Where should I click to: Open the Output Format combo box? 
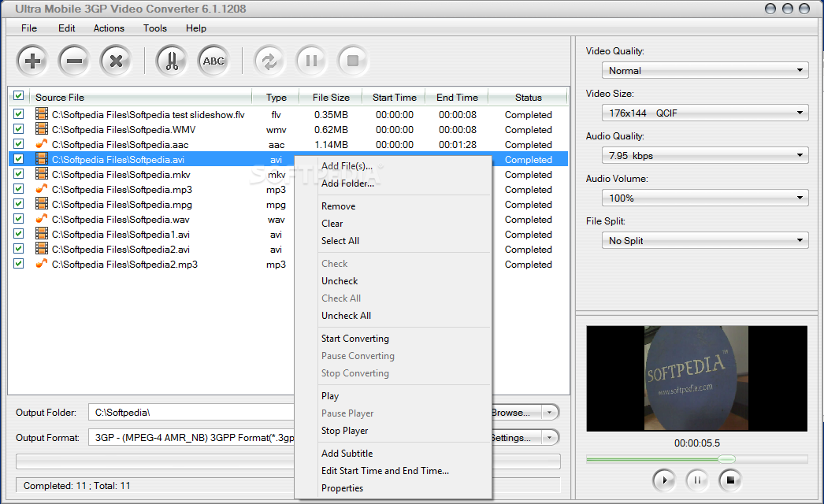(191, 437)
